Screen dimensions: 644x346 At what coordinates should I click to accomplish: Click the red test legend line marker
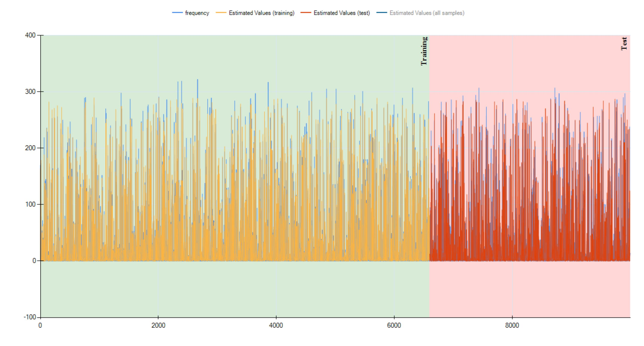click(x=306, y=13)
